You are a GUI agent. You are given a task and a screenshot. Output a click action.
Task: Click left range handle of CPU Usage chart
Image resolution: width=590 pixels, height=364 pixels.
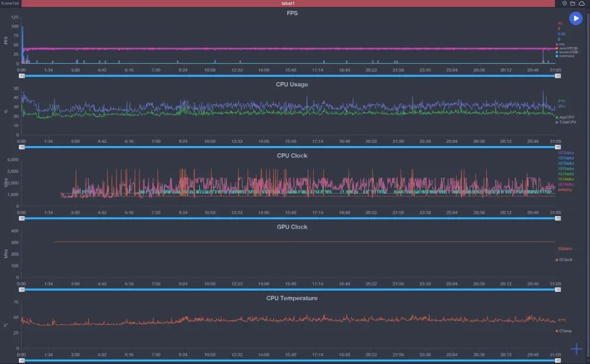pyautogui.click(x=22, y=147)
